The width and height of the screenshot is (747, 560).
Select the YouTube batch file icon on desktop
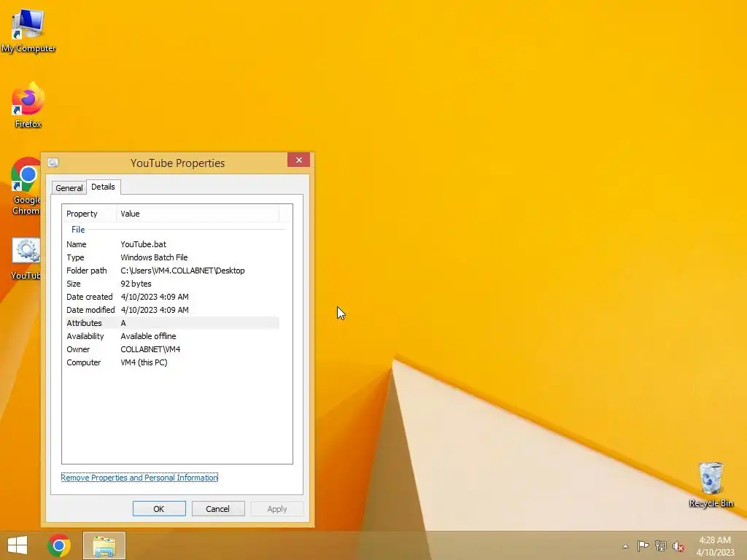[26, 259]
